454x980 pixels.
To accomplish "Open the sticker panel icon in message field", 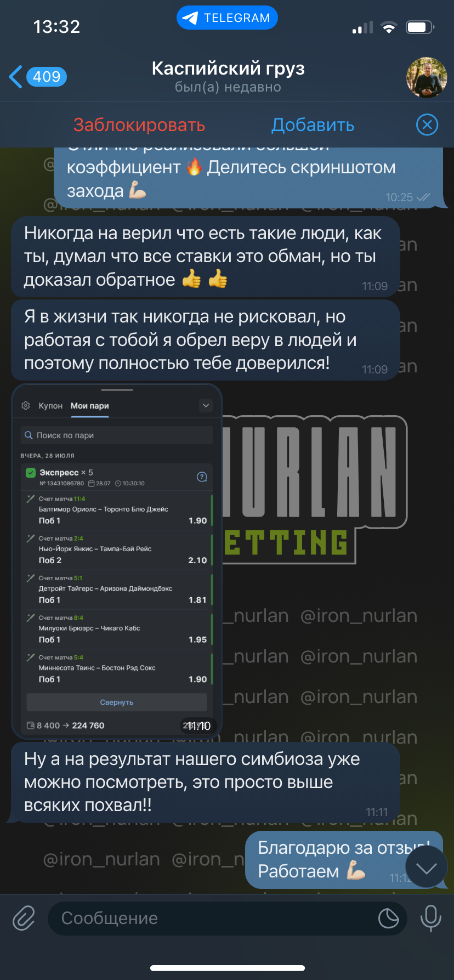I will (389, 918).
